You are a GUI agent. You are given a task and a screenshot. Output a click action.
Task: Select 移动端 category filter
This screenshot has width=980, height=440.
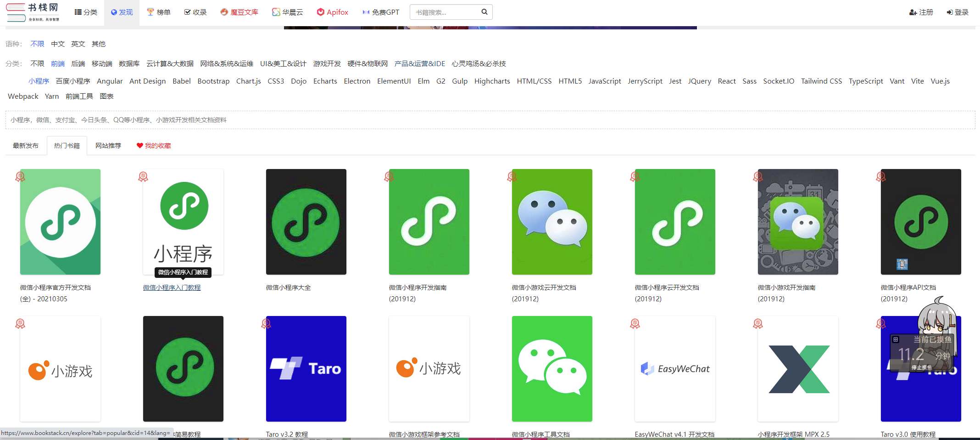point(102,64)
